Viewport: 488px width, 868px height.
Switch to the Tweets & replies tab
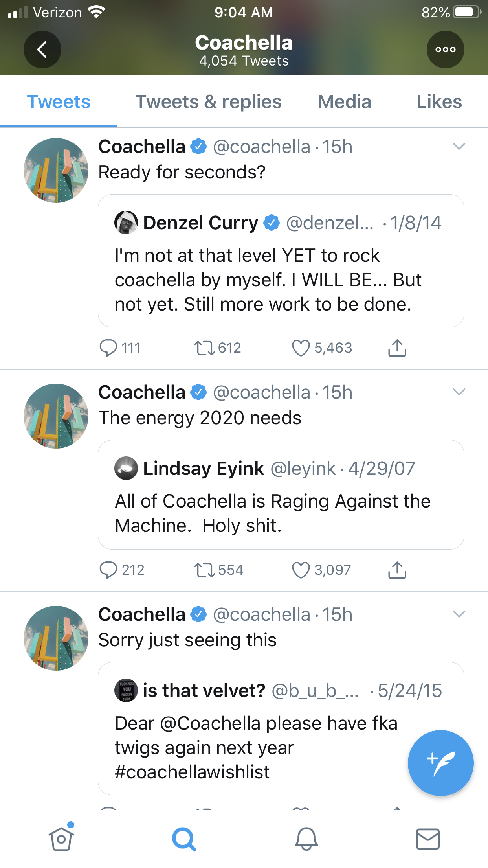pos(208,102)
